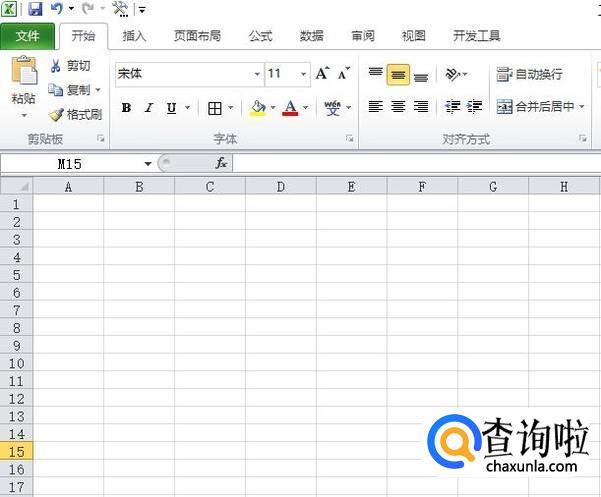This screenshot has height=497, width=601.
Task: Switch to the 开发工具 tab
Action: tap(476, 36)
